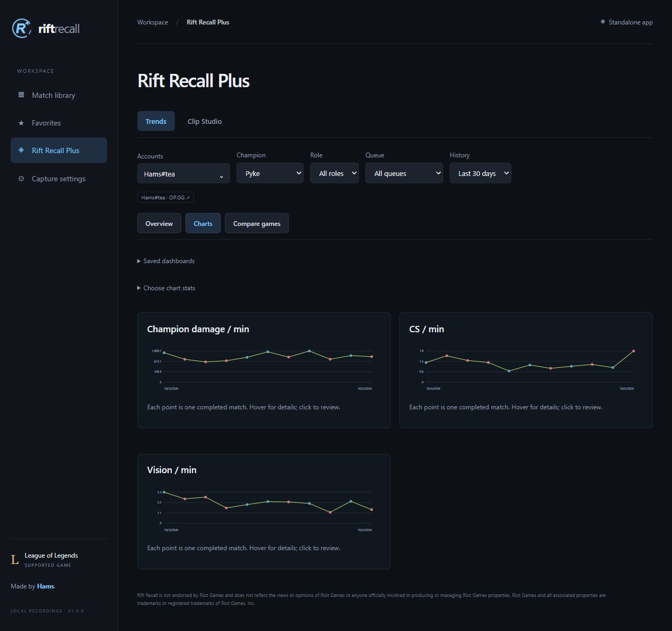Click the Favorites star icon

21,123
